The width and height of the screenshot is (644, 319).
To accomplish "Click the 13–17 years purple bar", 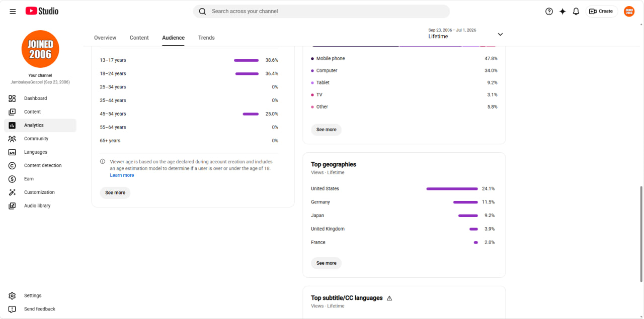I will coord(246,60).
